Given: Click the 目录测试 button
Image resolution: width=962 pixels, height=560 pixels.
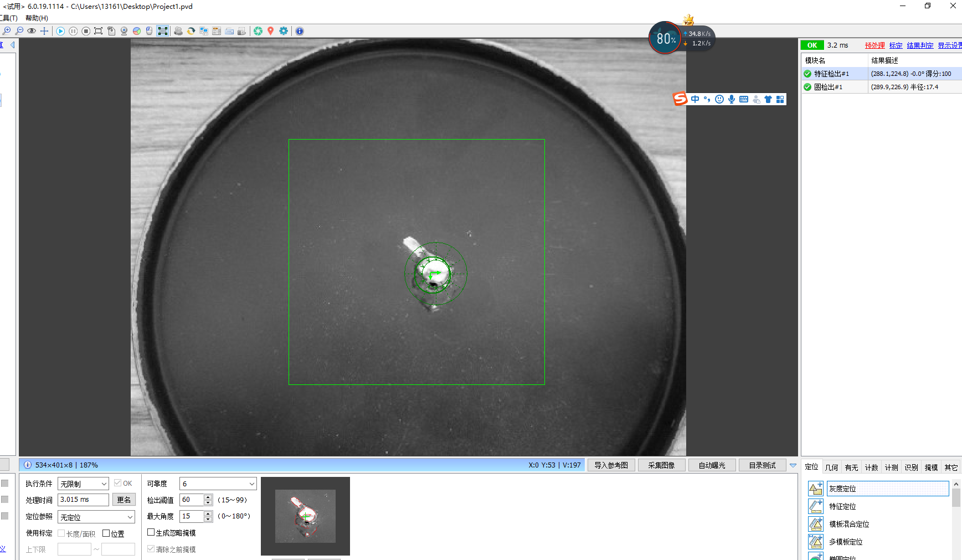Looking at the screenshot, I should pos(763,465).
